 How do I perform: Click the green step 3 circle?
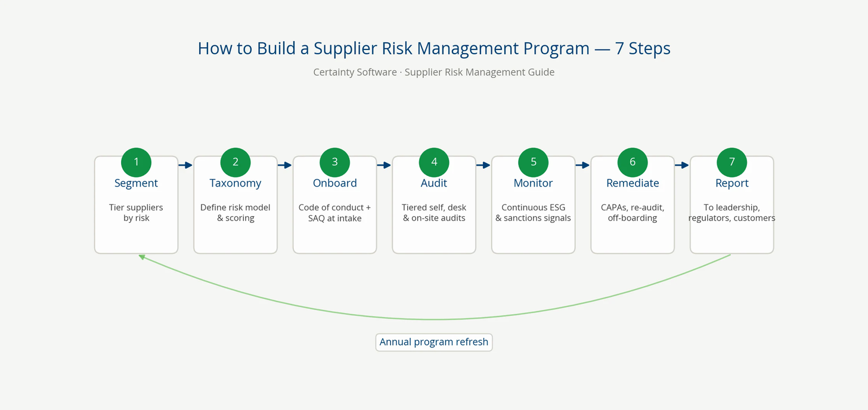[x=334, y=162]
